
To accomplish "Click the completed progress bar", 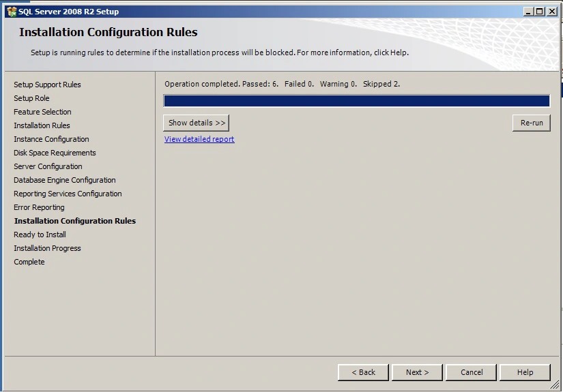I will point(356,101).
